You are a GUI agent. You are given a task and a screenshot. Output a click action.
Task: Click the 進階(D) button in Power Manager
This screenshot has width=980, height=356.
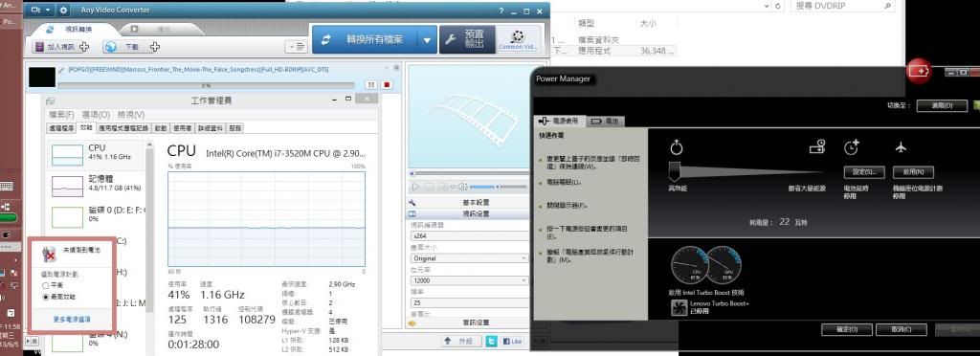942,105
